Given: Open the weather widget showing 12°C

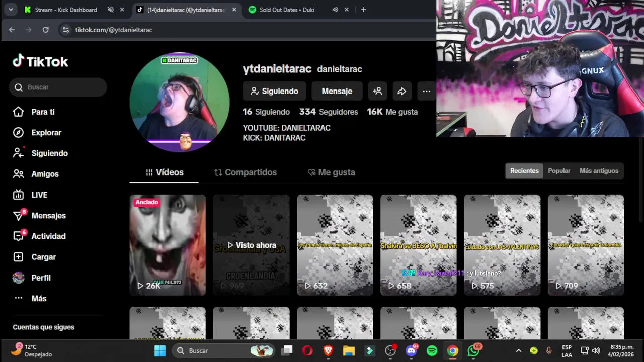Looking at the screenshot, I should (31, 350).
